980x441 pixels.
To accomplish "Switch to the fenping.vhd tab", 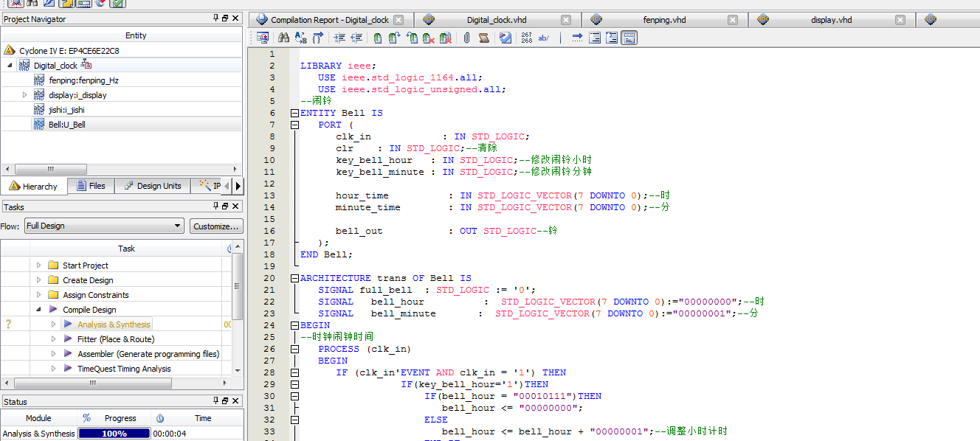I will coord(665,20).
